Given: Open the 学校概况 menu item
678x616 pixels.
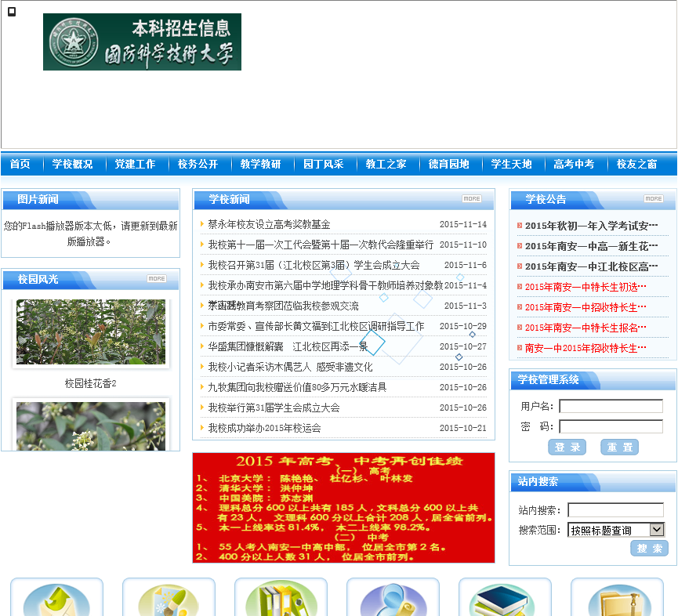Looking at the screenshot, I should click(73, 165).
